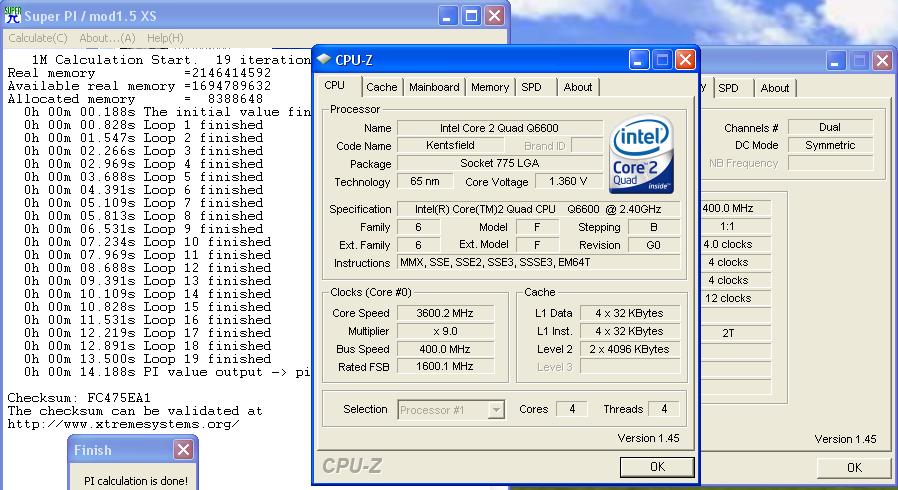Click the 2T command rate value
The image size is (898, 490).
(735, 333)
